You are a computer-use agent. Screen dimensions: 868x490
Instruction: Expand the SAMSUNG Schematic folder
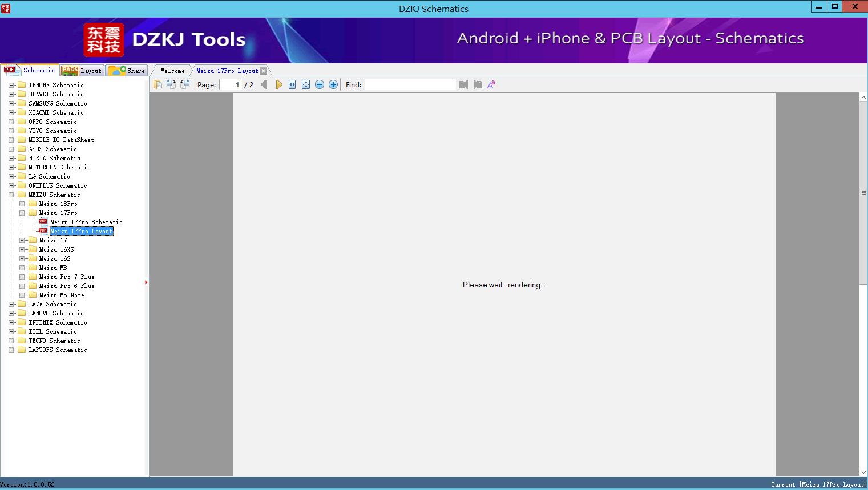click(x=11, y=103)
